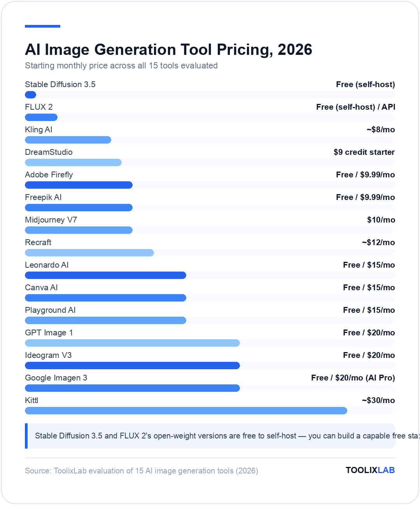The width and height of the screenshot is (420, 505).
Task: Click the 'Adobe Firefly' label
Action: (x=49, y=175)
